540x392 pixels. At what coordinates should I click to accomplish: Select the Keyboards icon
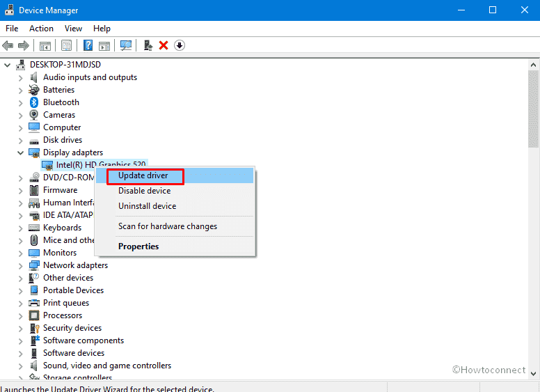34,228
